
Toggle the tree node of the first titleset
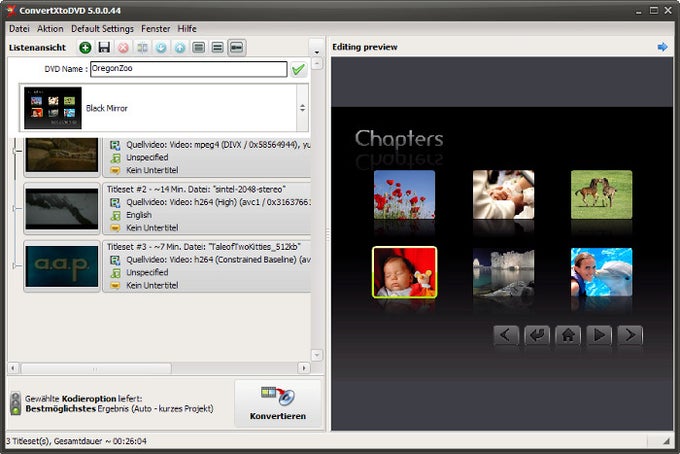(15, 151)
